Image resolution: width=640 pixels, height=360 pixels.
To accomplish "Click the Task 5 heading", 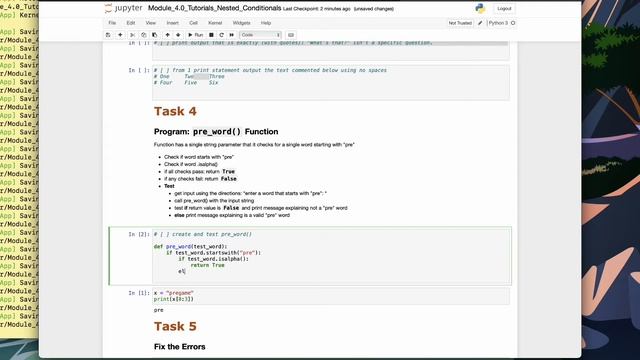I will point(175,327).
